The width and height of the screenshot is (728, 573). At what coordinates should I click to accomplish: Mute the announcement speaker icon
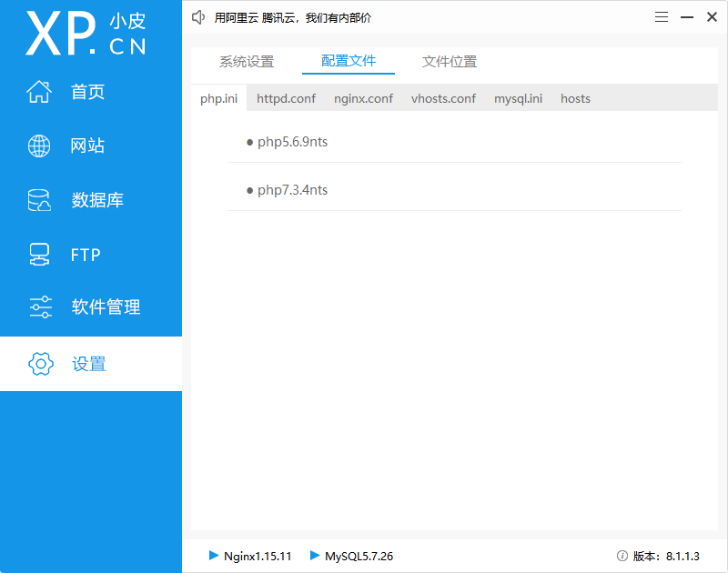point(198,16)
